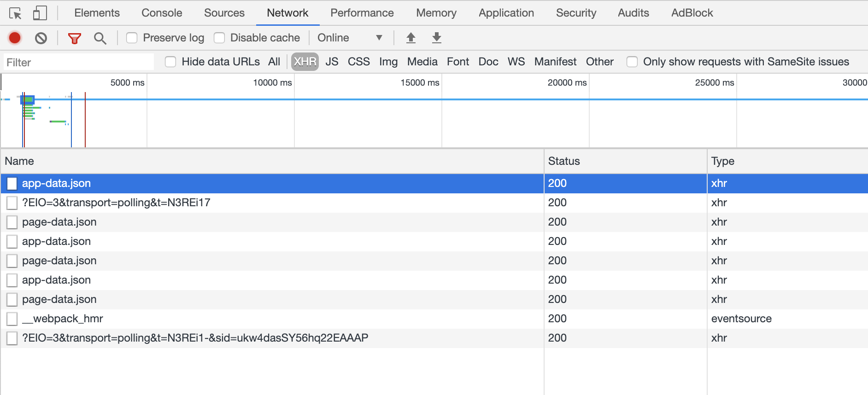Open the Performance tab
Viewport: 868px width, 395px height.
click(362, 13)
